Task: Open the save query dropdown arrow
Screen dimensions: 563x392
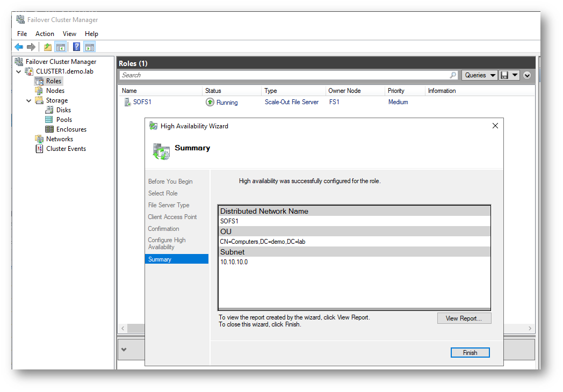Action: [x=515, y=75]
